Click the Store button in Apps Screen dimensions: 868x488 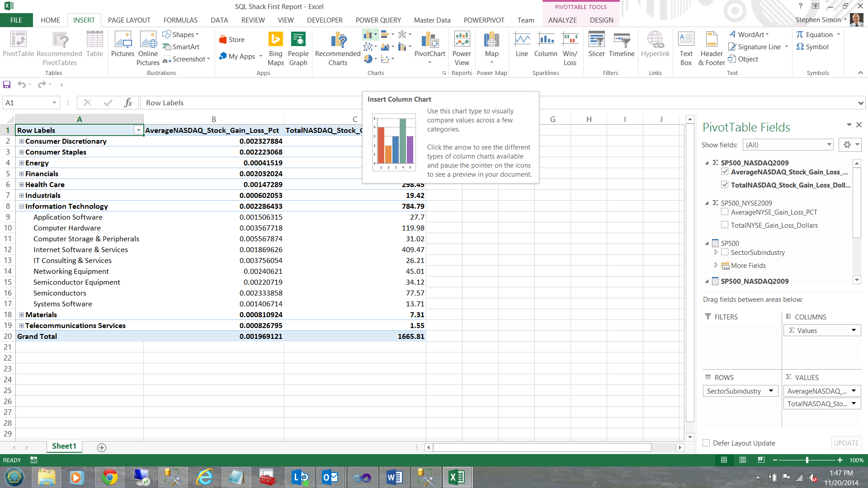[231, 40]
